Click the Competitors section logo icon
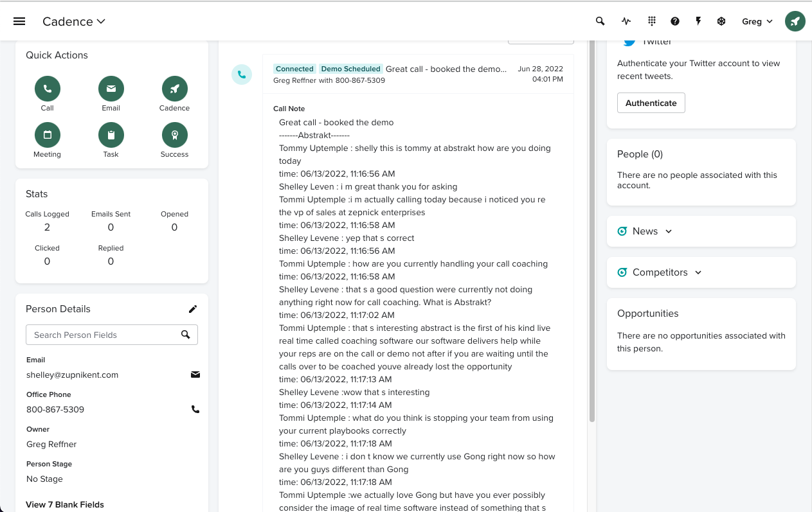This screenshot has height=512, width=812. pyautogui.click(x=622, y=272)
